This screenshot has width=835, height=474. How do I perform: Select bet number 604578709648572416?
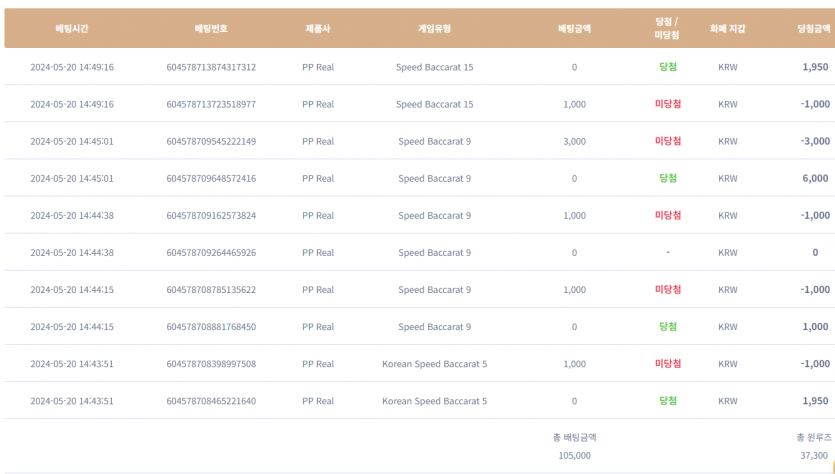coord(211,178)
